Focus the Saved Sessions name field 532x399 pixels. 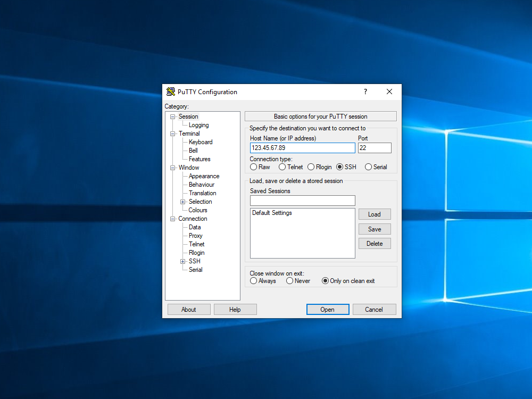pyautogui.click(x=303, y=201)
